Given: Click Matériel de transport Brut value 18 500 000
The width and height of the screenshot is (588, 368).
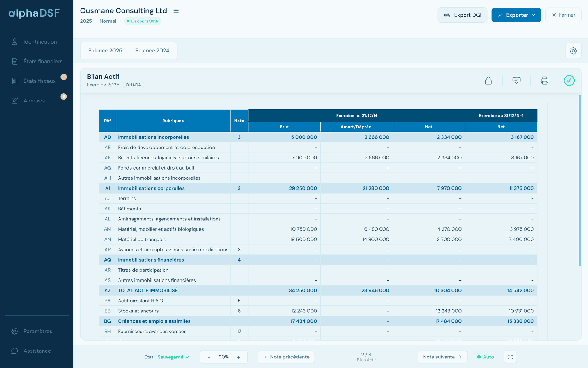Looking at the screenshot, I should pos(303,239).
